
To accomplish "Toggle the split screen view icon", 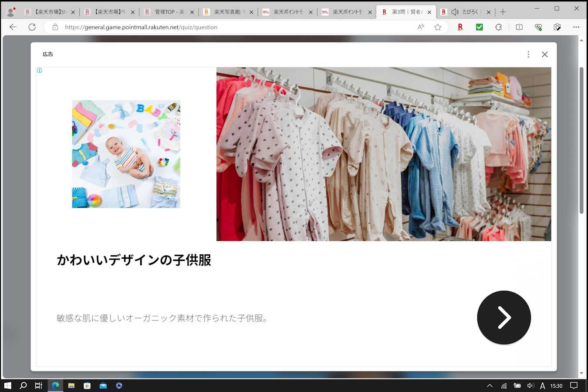I will [519, 27].
